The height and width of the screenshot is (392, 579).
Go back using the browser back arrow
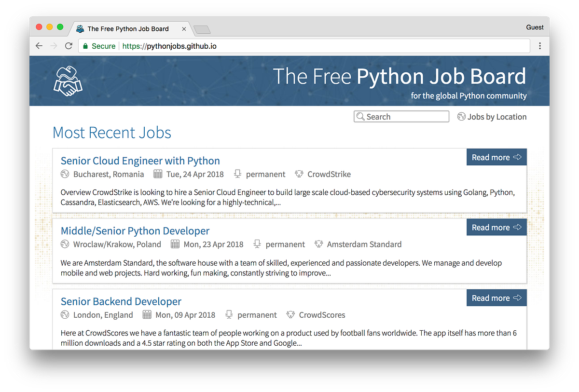[x=39, y=46]
